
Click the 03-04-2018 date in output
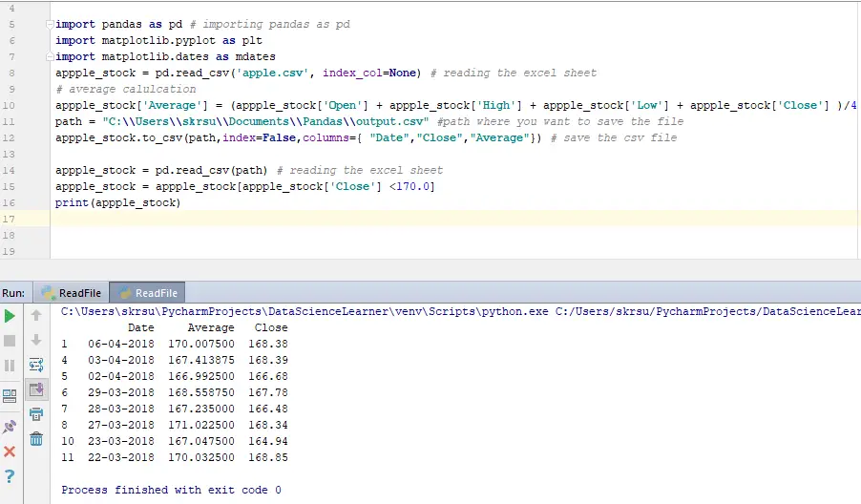click(121, 360)
